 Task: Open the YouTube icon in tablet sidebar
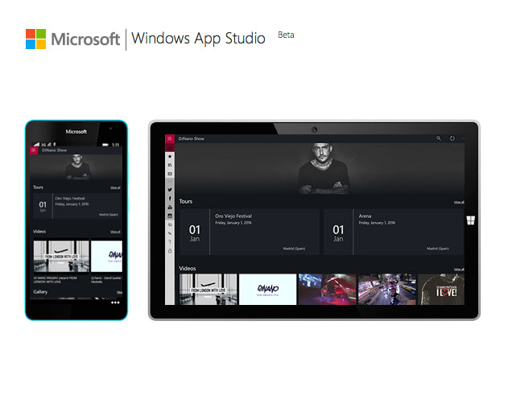170,208
